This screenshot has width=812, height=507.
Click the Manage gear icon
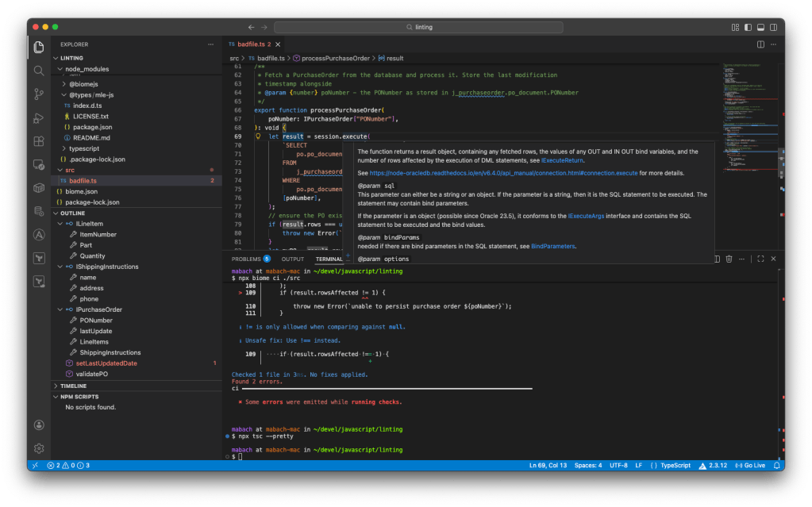38,448
